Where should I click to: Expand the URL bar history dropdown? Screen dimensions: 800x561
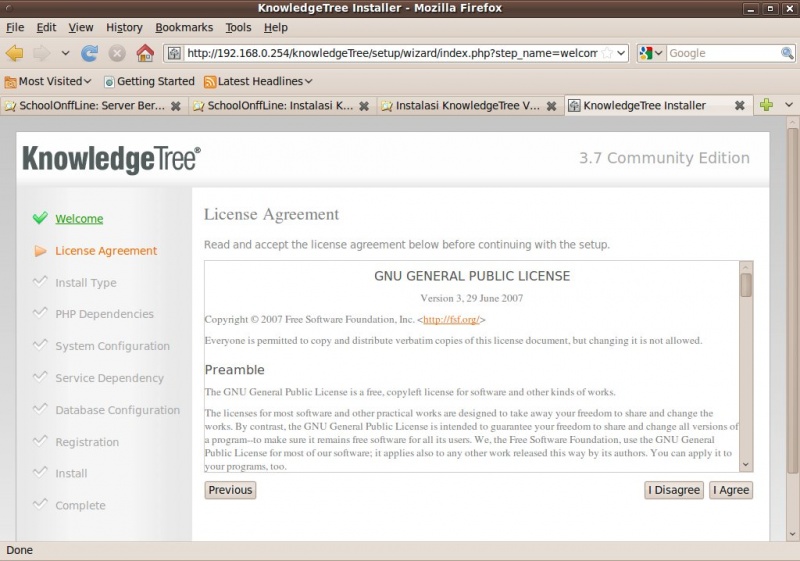621,53
